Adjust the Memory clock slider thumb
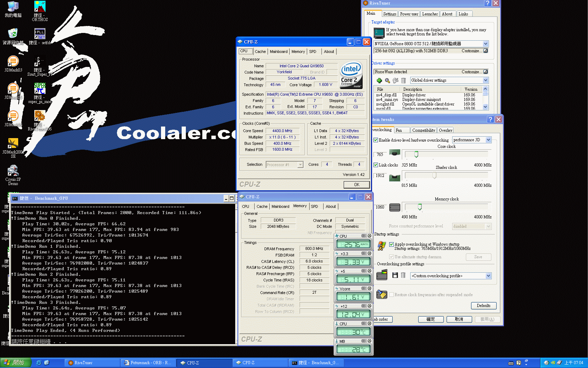 coord(420,207)
